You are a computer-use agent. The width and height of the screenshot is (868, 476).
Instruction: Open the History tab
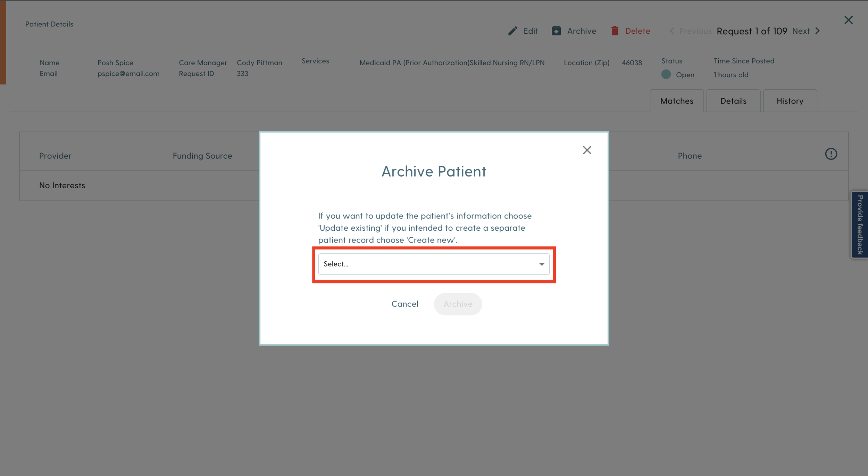[790, 101]
